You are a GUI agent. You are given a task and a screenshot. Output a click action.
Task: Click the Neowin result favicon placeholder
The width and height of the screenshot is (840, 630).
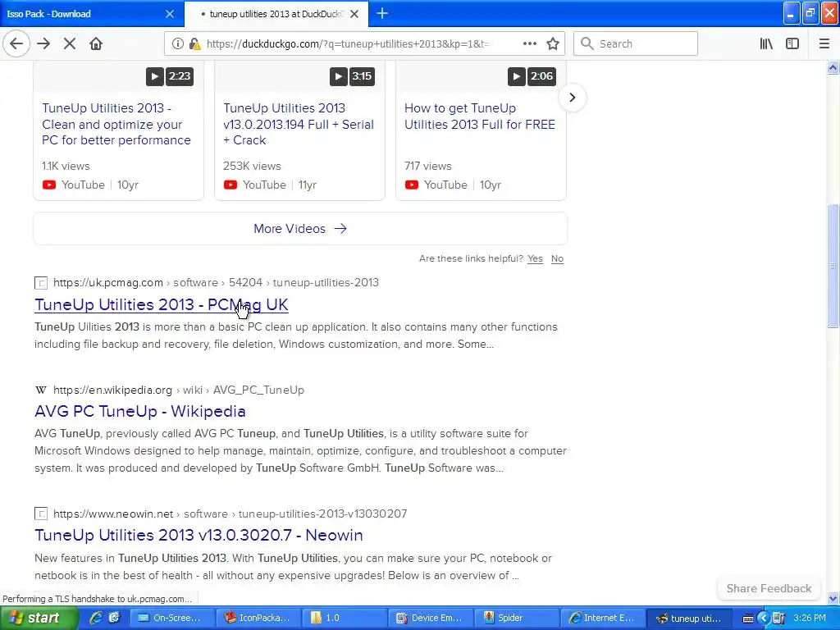[41, 514]
